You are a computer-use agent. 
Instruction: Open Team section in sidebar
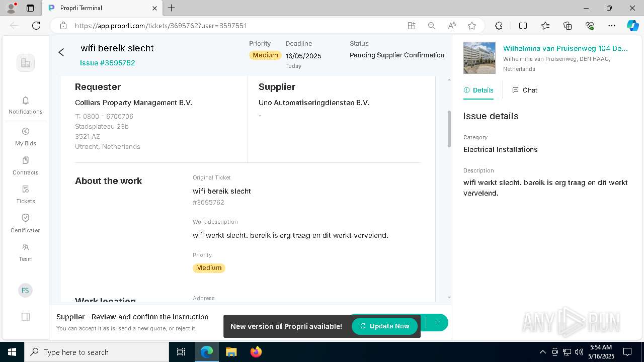tap(26, 252)
